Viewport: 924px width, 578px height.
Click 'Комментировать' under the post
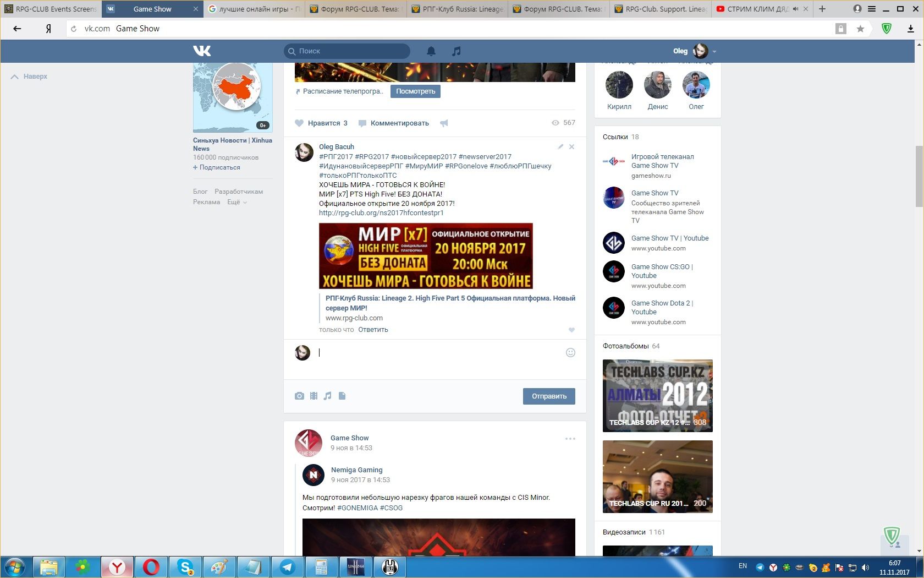[394, 123]
